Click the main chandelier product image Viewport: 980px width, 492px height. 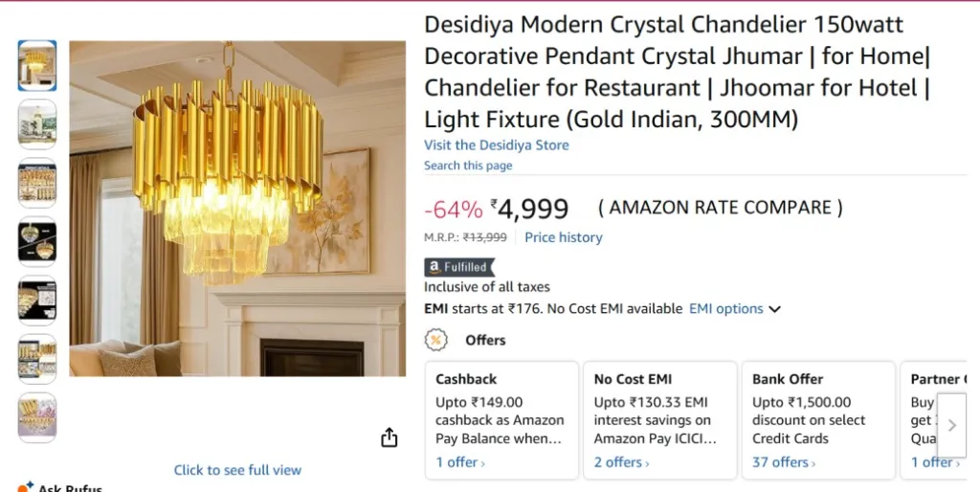point(237,208)
